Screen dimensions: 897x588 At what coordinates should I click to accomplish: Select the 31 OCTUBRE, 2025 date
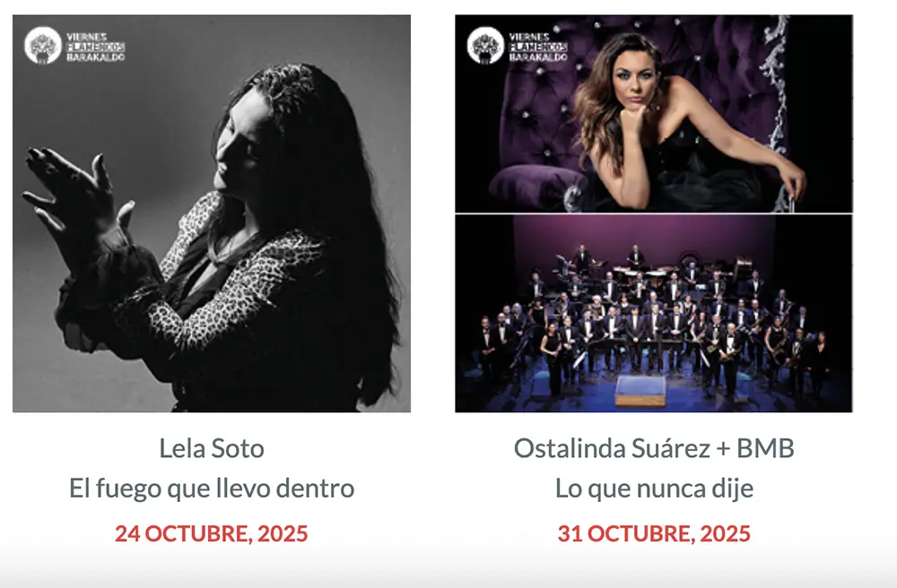(x=654, y=533)
